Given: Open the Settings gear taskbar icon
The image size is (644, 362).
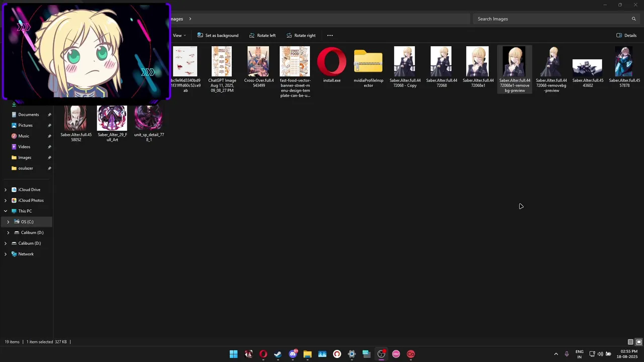Looking at the screenshot, I should tap(352, 354).
